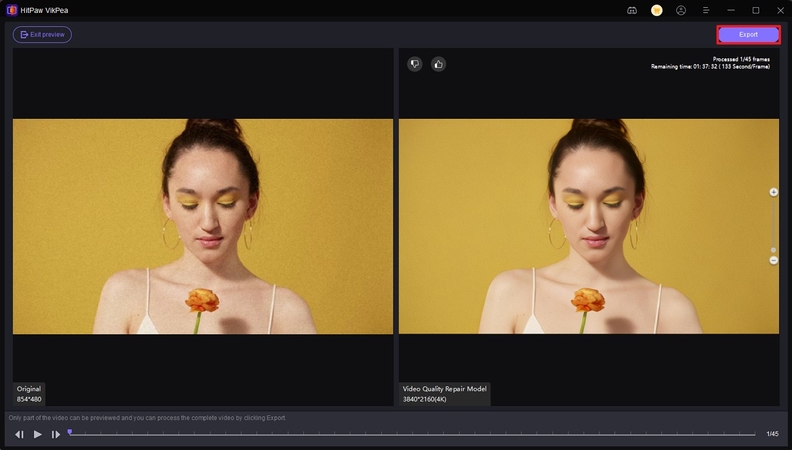The image size is (792, 450).
Task: Click the preview-only notice text
Action: [x=147, y=418]
